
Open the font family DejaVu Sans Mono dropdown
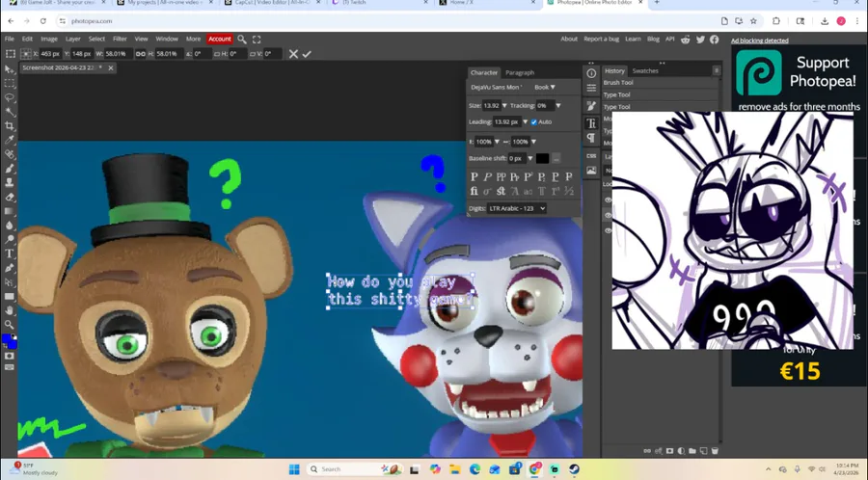pyautogui.click(x=497, y=88)
